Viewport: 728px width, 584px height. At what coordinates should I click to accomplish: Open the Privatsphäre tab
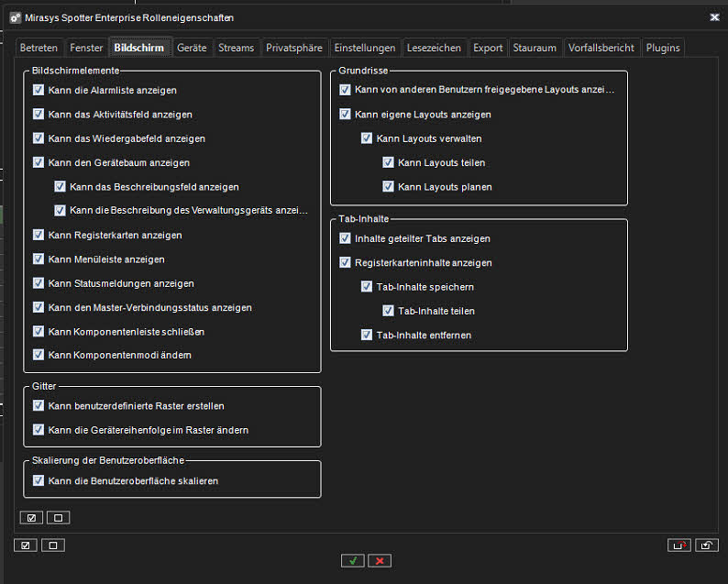pos(293,48)
